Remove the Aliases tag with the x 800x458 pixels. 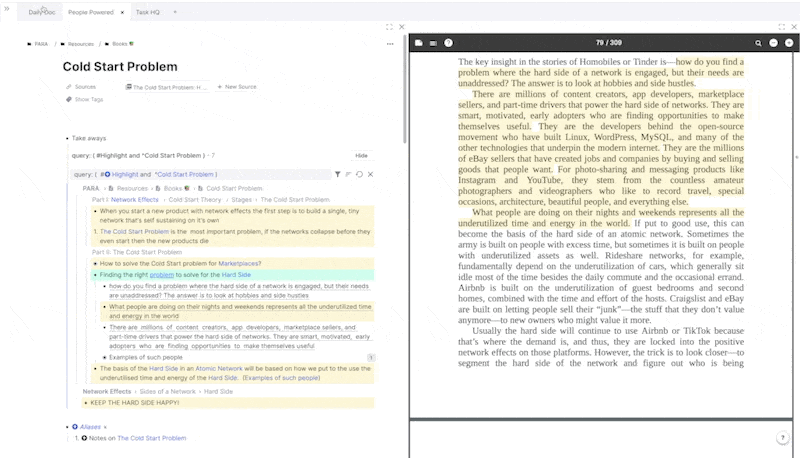(x=105, y=427)
